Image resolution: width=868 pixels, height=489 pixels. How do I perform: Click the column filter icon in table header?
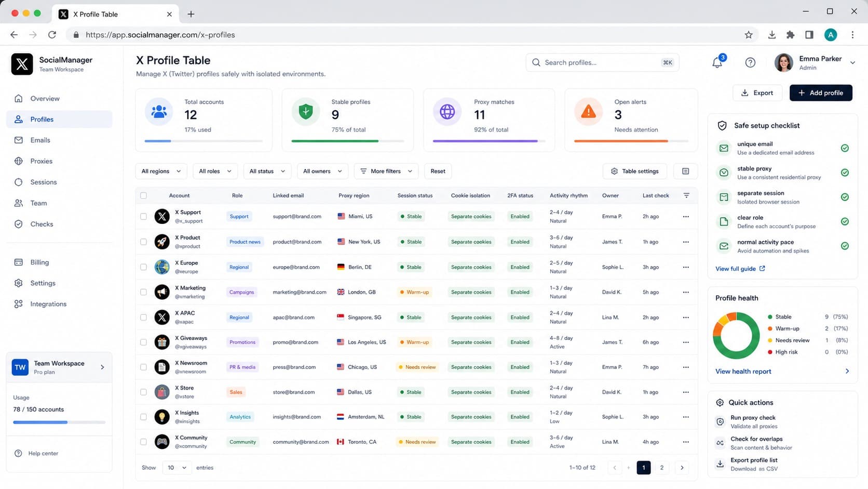point(686,195)
